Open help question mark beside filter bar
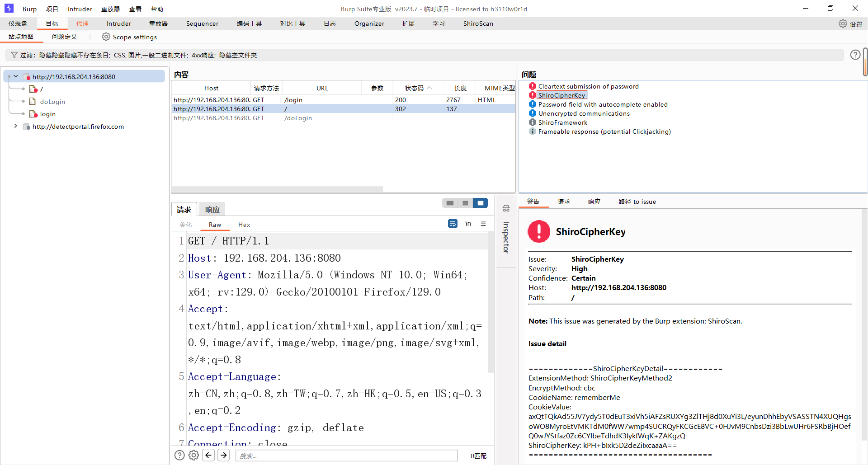 pyautogui.click(x=855, y=55)
